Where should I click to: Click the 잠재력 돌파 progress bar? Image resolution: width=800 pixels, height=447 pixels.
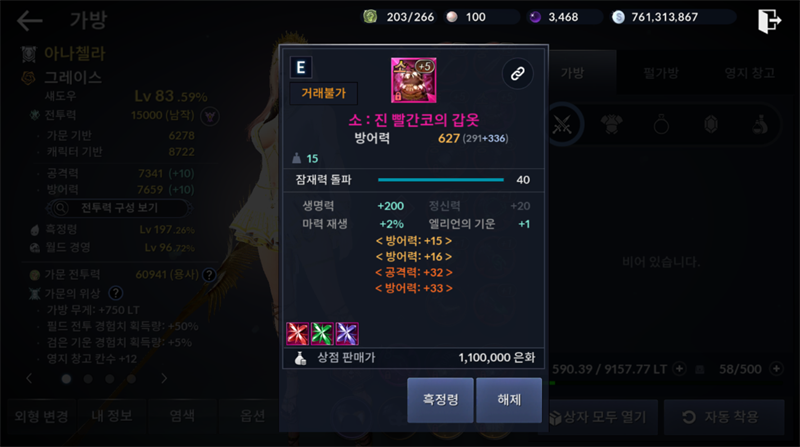(x=441, y=180)
